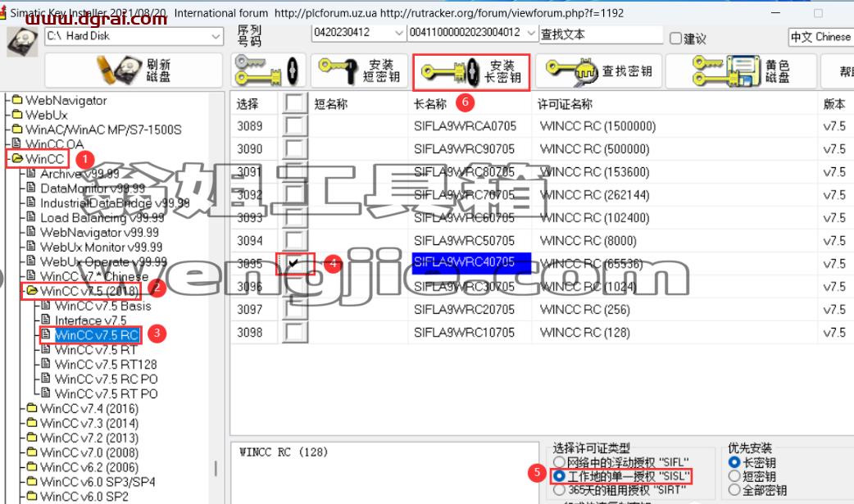
Task: Toggle the select-all header checkbox
Action: click(294, 103)
